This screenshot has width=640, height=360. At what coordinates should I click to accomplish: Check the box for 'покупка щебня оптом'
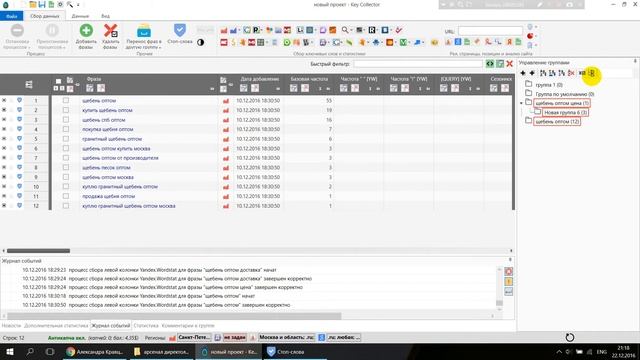click(66, 129)
